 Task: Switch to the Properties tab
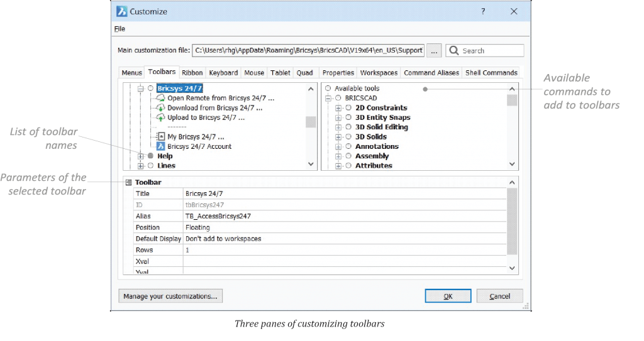[338, 73]
